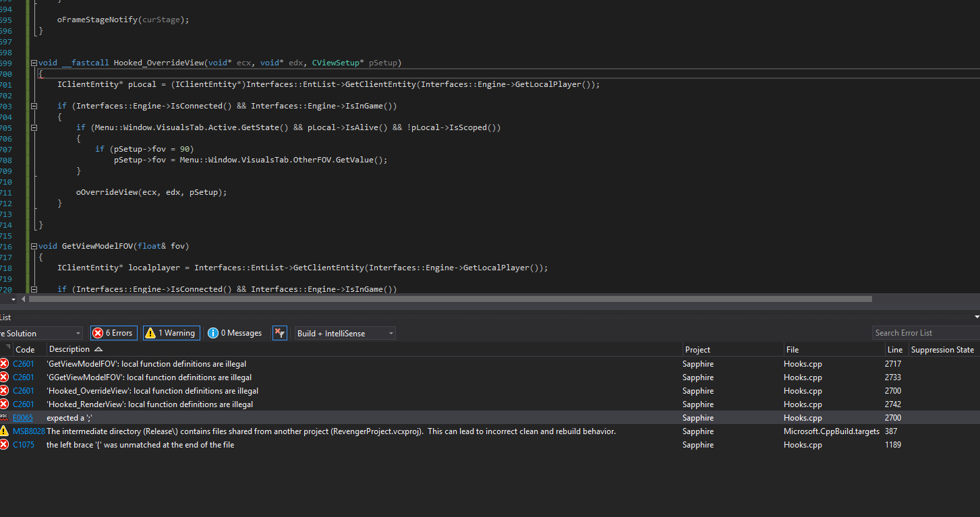Click the Suppression State column header

tap(942, 350)
